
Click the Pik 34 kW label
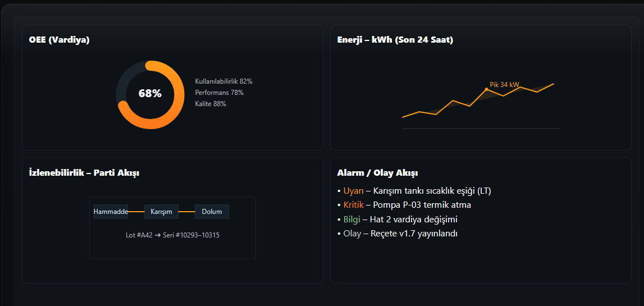[x=504, y=85]
